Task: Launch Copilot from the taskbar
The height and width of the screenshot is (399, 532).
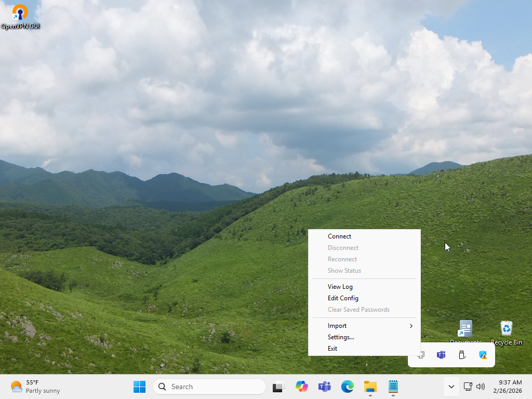Action: [302, 387]
